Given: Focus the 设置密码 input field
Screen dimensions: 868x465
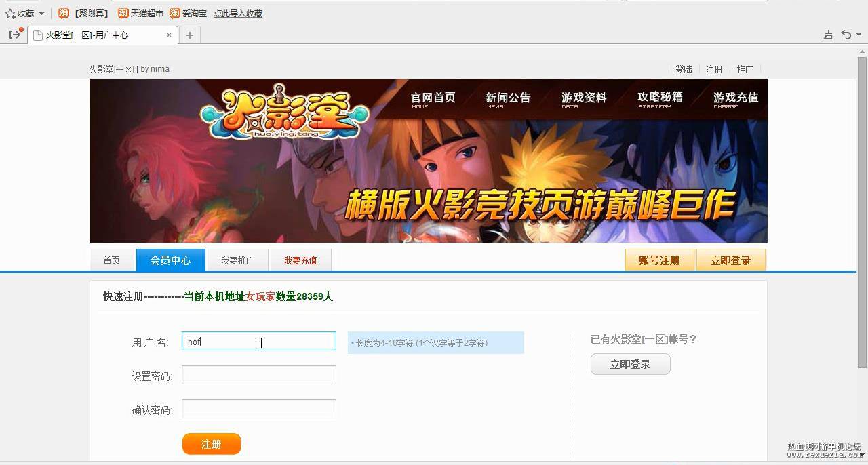Looking at the screenshot, I should [x=259, y=375].
